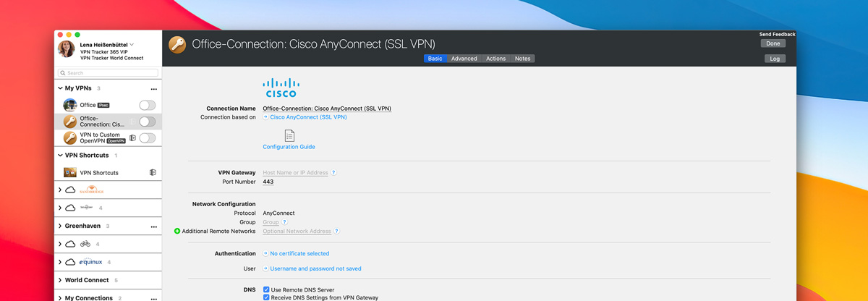Open the My VPNs three-dots options menu

pos(153,88)
